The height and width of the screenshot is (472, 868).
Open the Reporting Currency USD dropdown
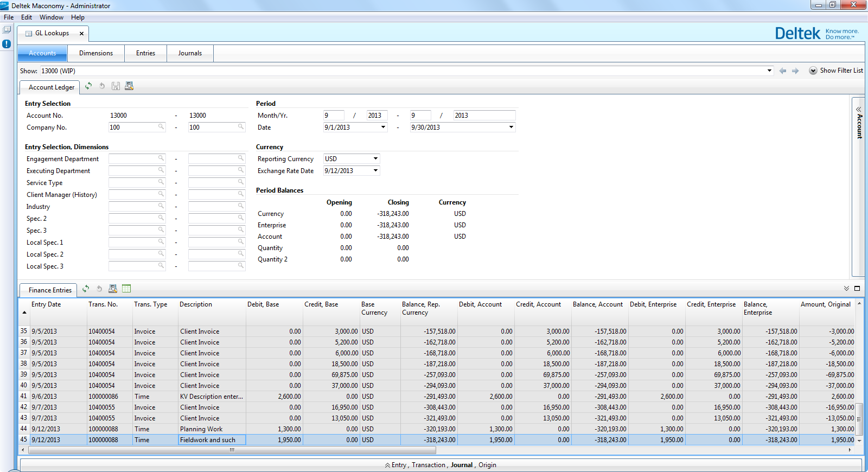coord(375,158)
